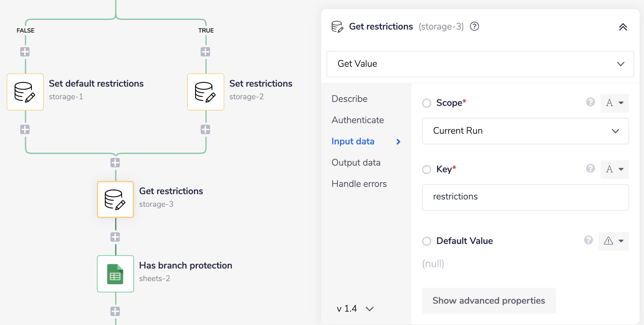644x325 pixels.
Task: Open the Handle errors section
Action: click(359, 184)
